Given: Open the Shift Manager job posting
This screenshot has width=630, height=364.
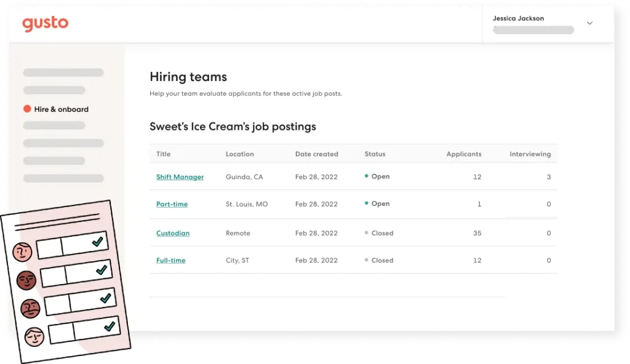Looking at the screenshot, I should click(x=180, y=176).
